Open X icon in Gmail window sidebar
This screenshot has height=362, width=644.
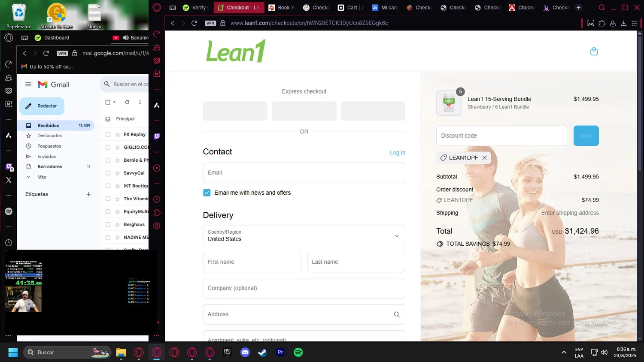(9, 180)
